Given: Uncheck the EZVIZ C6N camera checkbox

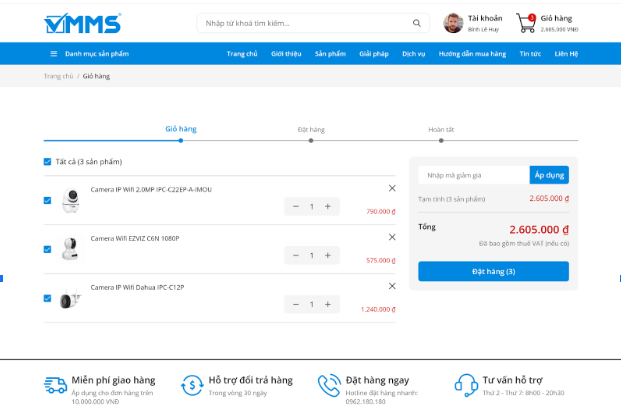Looking at the screenshot, I should tap(47, 249).
